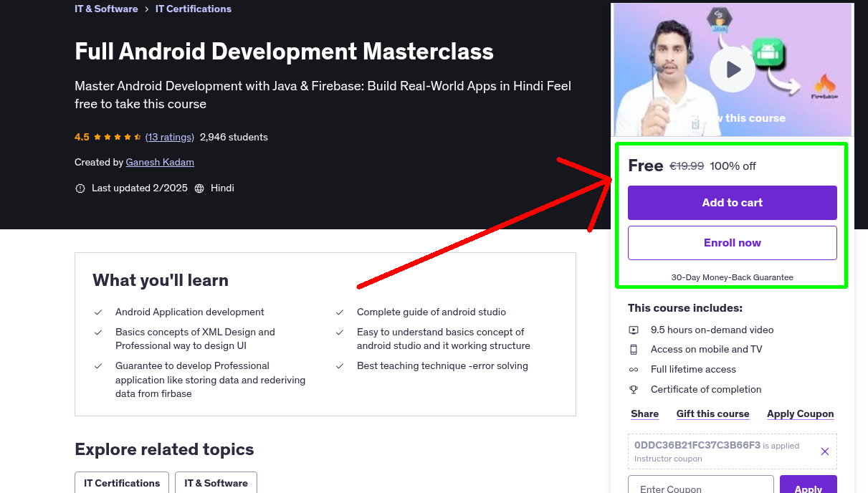This screenshot has height=493, width=868.
Task: Click the What you'll learn heading
Action: pos(161,280)
